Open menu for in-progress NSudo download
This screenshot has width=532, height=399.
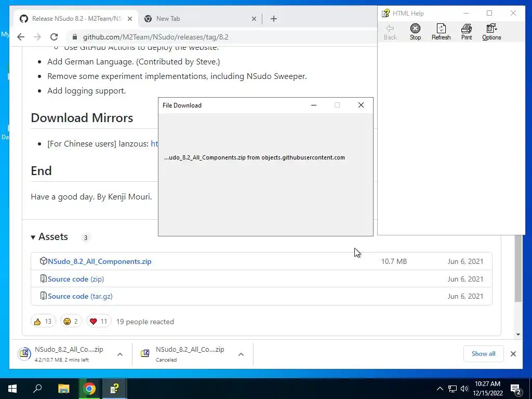pos(120,354)
